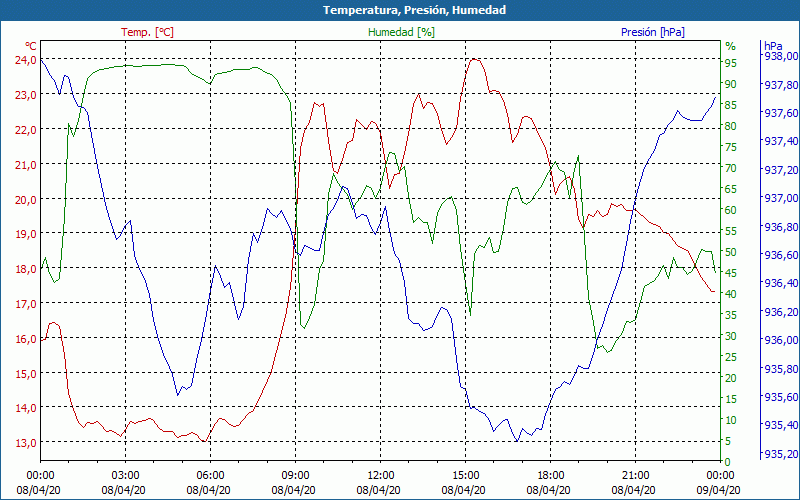This screenshot has height=500, width=800.
Task: Click pressure axis value '936,60'
Action: [x=782, y=255]
